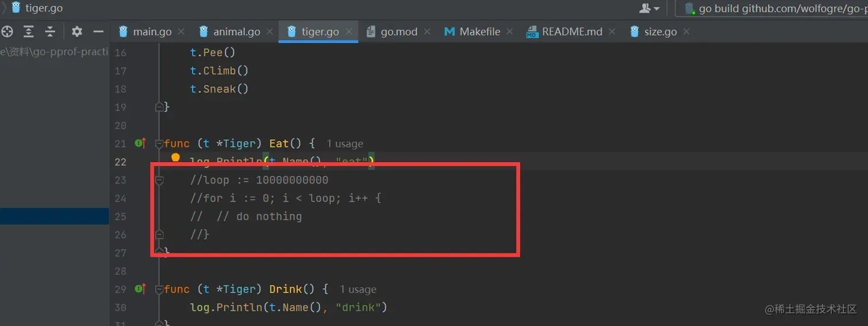Viewport: 868px width, 326px height.
Task: Switch to animal.go tab
Action: tap(237, 32)
